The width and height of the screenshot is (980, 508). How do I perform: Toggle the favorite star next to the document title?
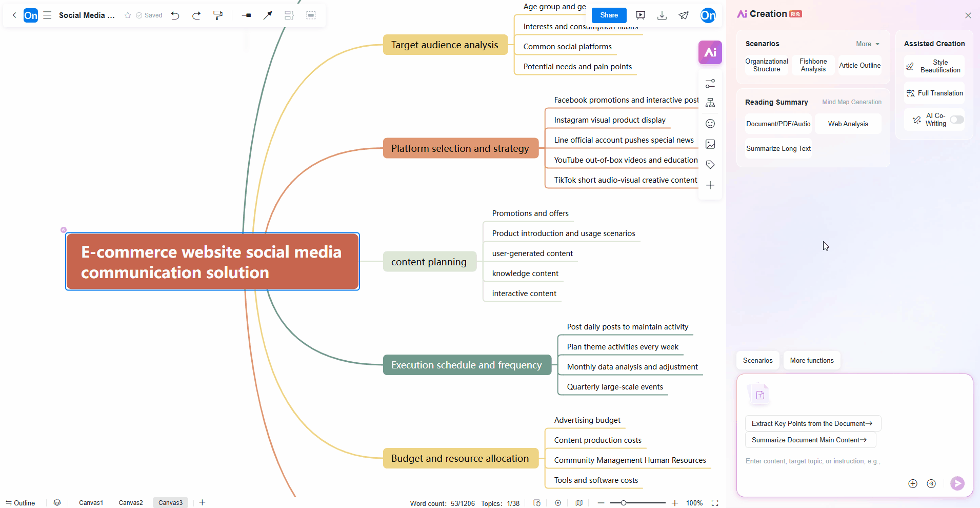pos(127,15)
